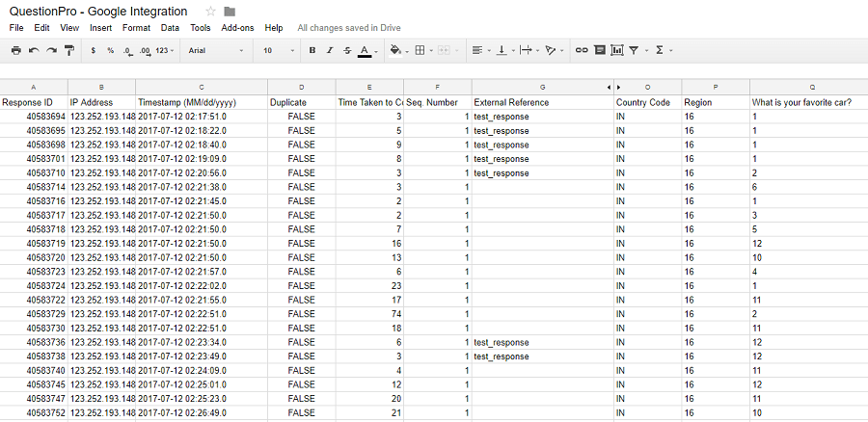
Task: Toggle strikethrough formatting
Action: [x=347, y=50]
